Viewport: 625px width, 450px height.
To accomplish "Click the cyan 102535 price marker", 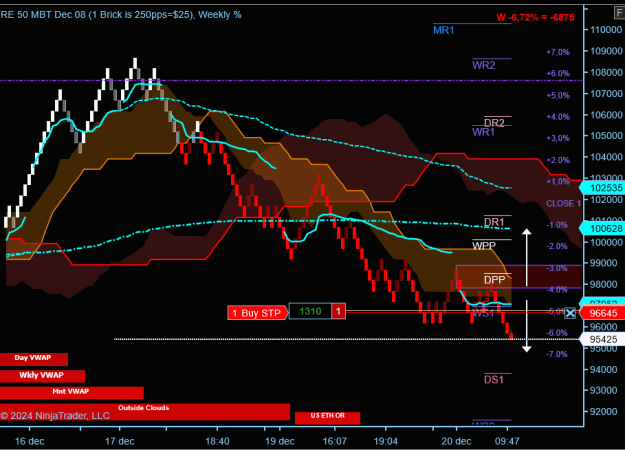I will (x=603, y=188).
